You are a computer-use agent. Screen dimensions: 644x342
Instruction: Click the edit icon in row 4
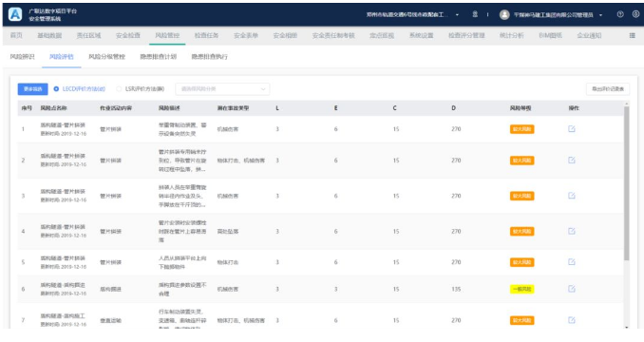point(571,231)
